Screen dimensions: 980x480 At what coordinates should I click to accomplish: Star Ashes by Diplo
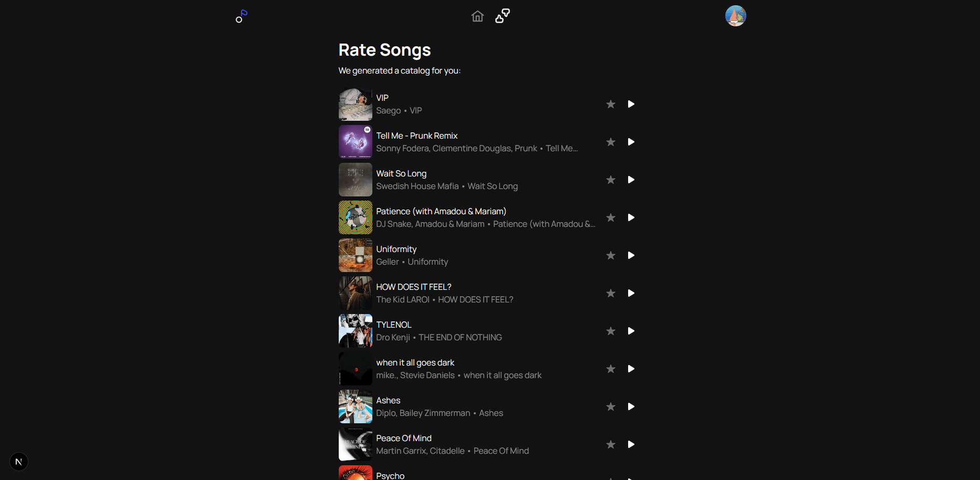(x=611, y=406)
